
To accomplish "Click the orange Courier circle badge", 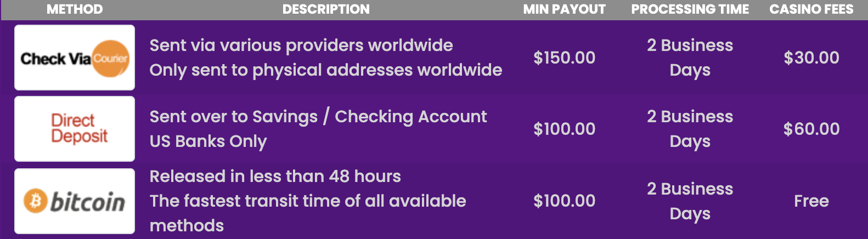I will (x=110, y=58).
